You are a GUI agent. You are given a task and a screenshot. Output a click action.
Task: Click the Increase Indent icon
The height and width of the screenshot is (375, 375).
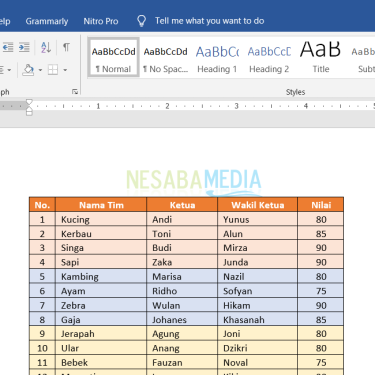24,47
